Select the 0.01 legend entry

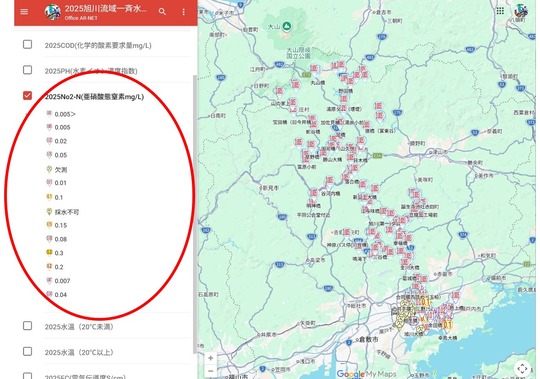57,183
